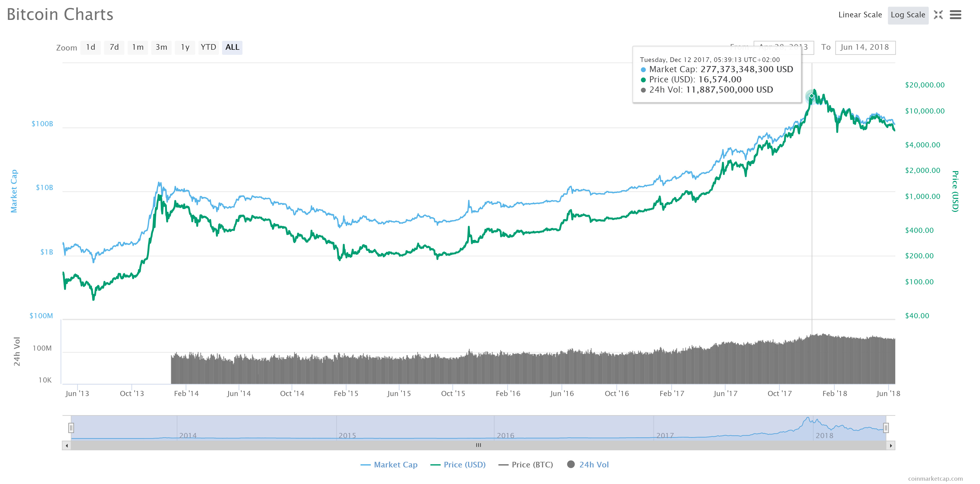This screenshot has width=980, height=484.
Task: Click 2018 label in navigator timeline
Action: (824, 435)
